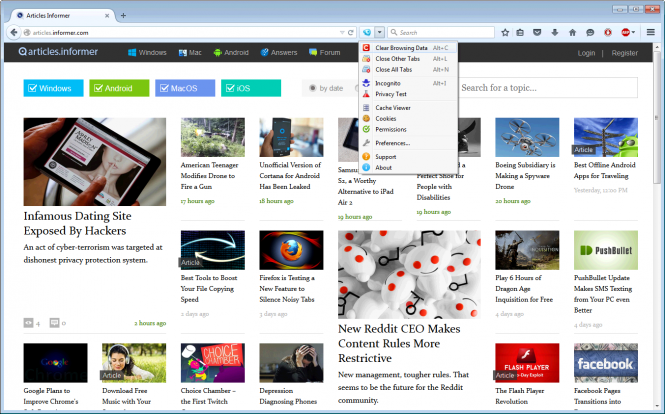Open 'Firefox is Testing a New Feature' title
This screenshot has height=414, width=665.
[287, 288]
